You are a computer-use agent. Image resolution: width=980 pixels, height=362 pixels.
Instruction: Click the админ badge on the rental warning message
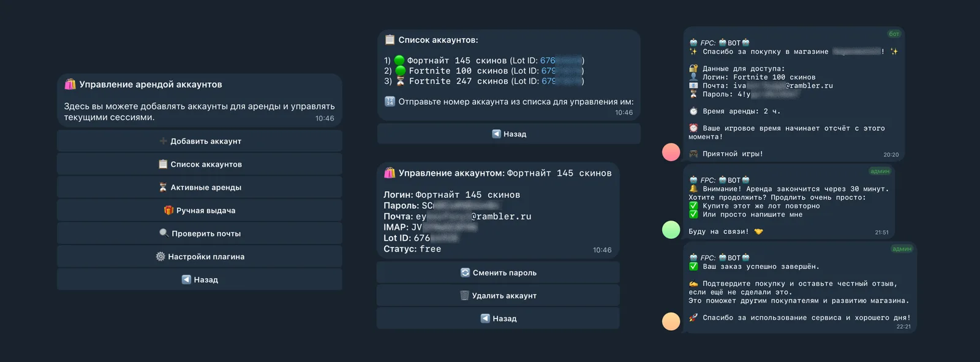[880, 171]
